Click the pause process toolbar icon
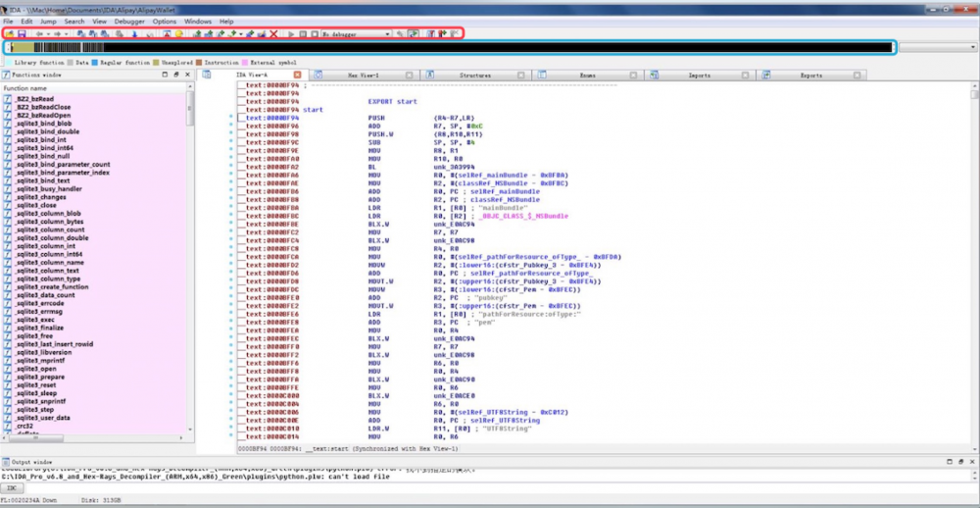The image size is (980, 508). (x=303, y=33)
